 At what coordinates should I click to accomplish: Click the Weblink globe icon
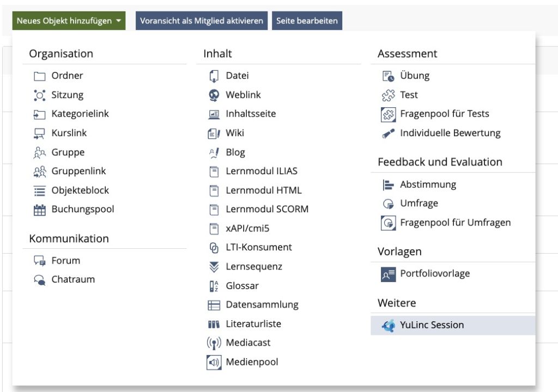point(214,95)
